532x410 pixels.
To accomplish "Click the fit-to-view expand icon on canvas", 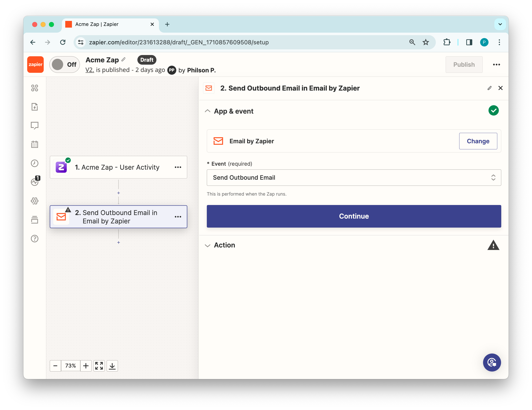I will click(x=99, y=366).
